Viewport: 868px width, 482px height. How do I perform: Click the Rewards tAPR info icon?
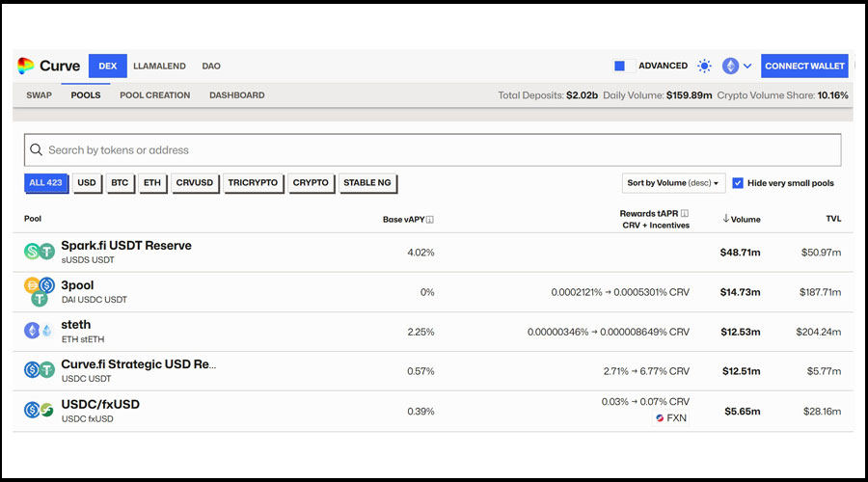[685, 213]
